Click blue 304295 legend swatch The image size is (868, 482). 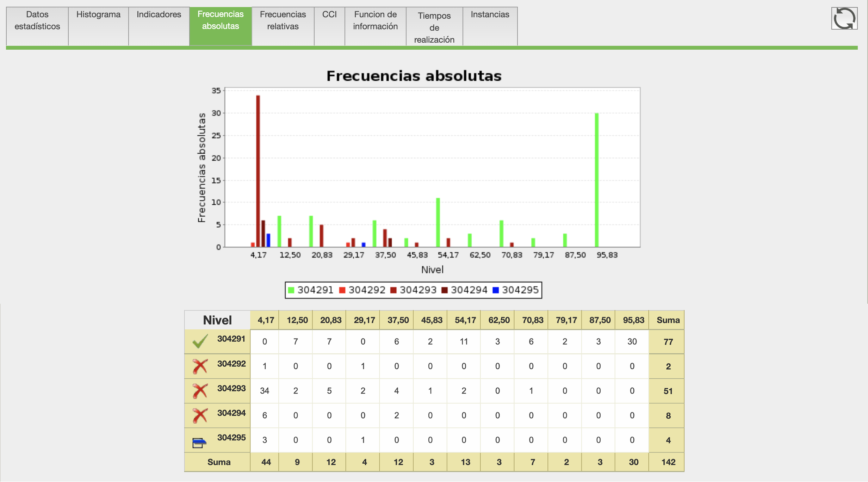[x=496, y=290]
